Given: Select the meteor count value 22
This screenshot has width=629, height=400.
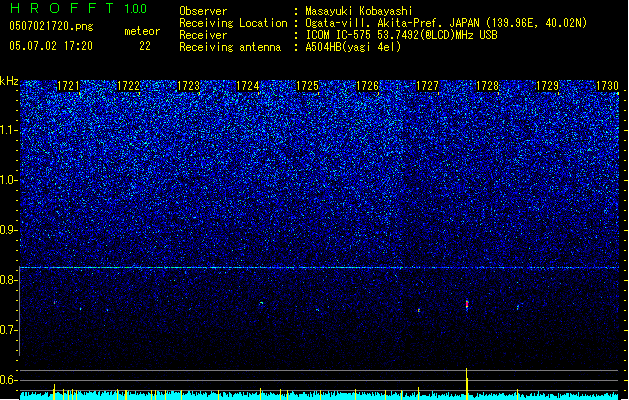Looking at the screenshot, I should pyautogui.click(x=145, y=46).
